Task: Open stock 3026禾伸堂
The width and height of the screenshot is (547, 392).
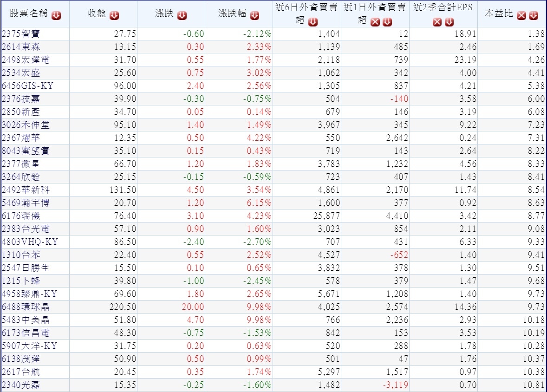Action: 26,125
